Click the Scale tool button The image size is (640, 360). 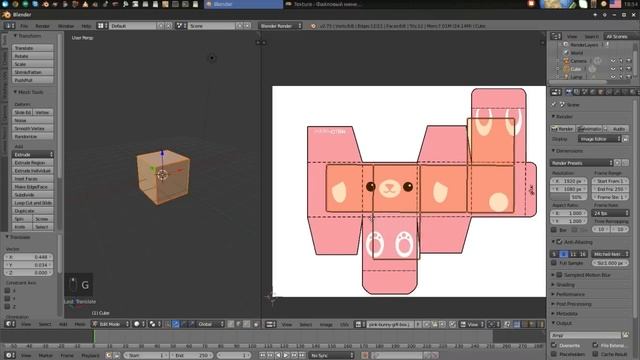33,64
